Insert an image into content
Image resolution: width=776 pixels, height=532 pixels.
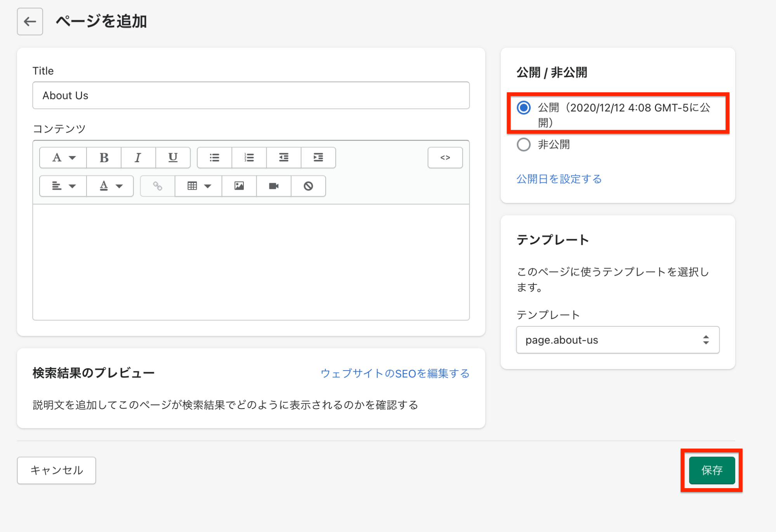pos(239,186)
